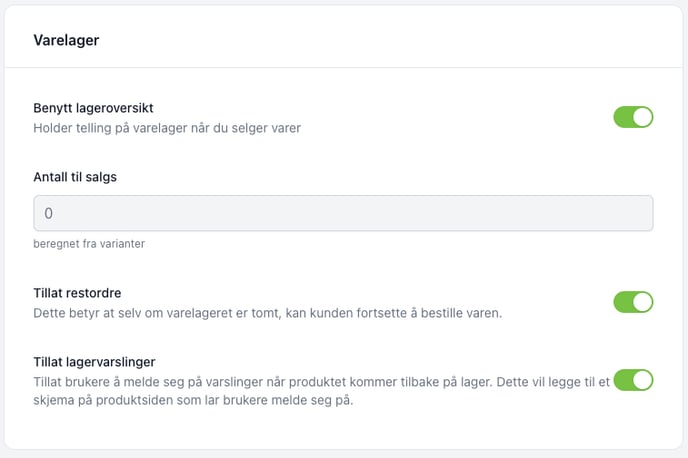The image size is (688, 458).
Task: Toggle the Tillat lagervarslinger switch
Action: pyautogui.click(x=633, y=380)
